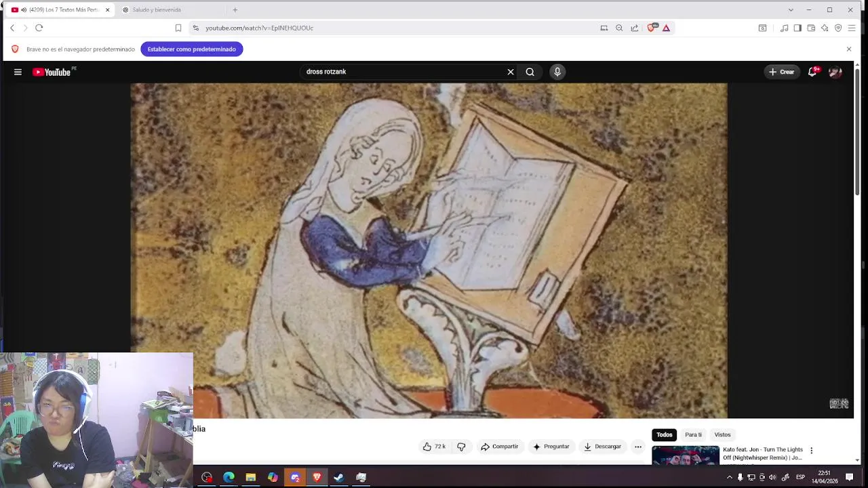Viewport: 868px width, 488px height.
Task: Open Steam from the taskbar
Action: [x=338, y=477]
